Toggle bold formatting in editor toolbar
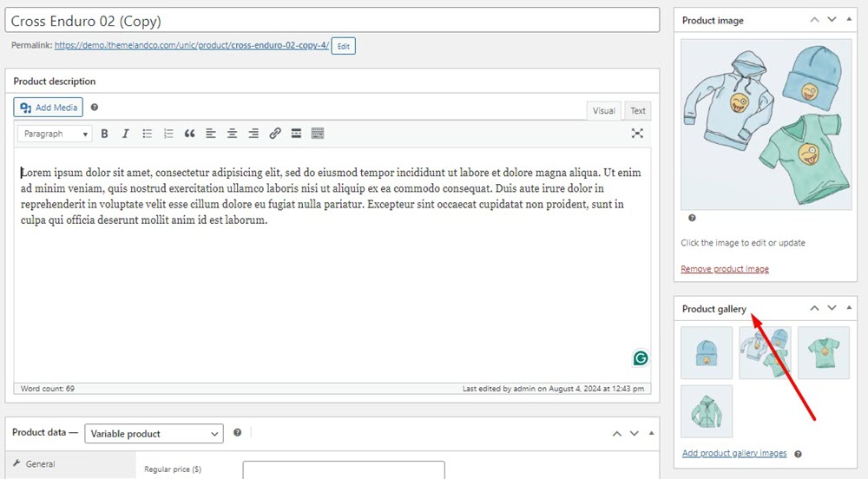The height and width of the screenshot is (479, 868). 104,134
